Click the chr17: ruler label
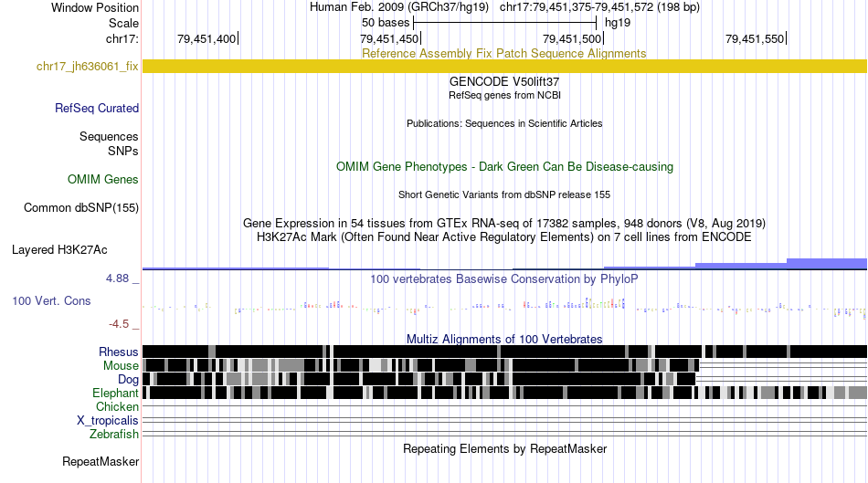The image size is (868, 483). 122,38
